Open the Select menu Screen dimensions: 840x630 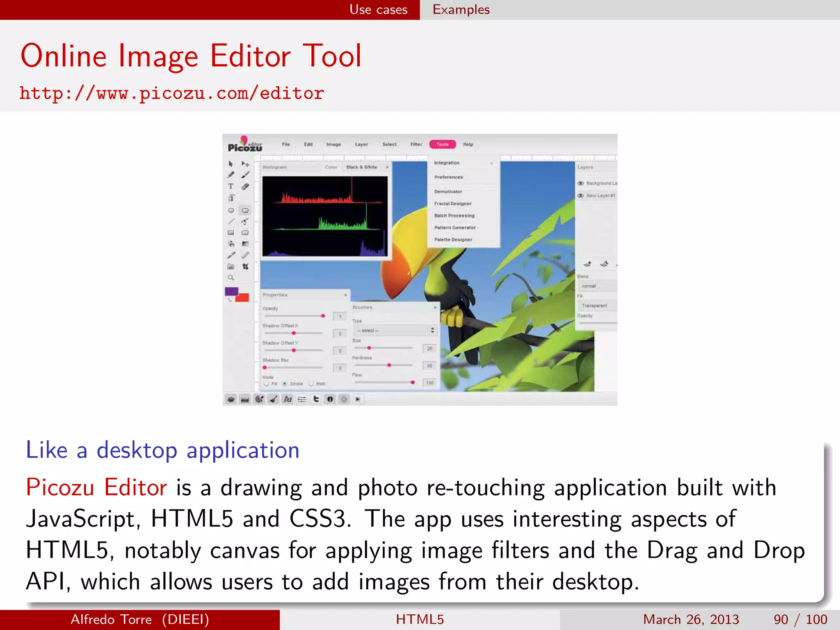(389, 144)
